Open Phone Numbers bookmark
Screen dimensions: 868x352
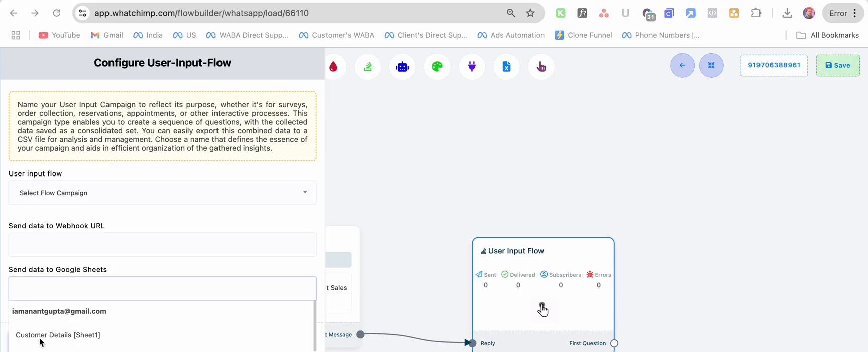pos(661,35)
